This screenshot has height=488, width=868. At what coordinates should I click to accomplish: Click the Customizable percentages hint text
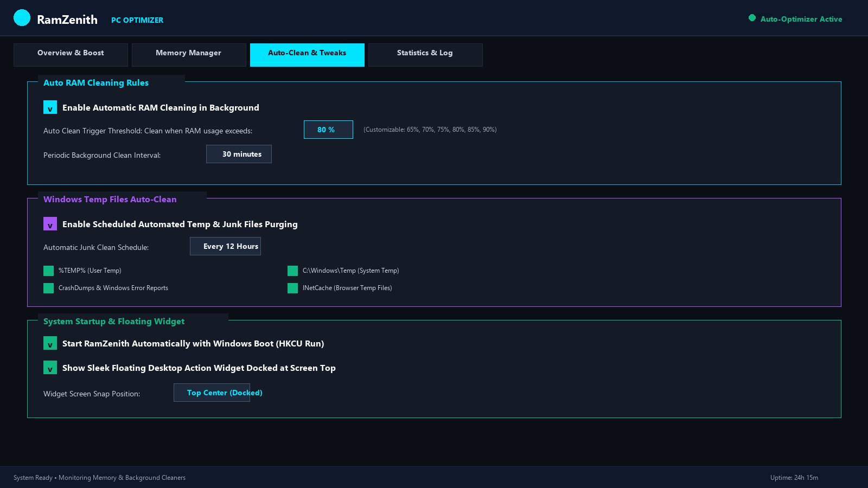430,130
